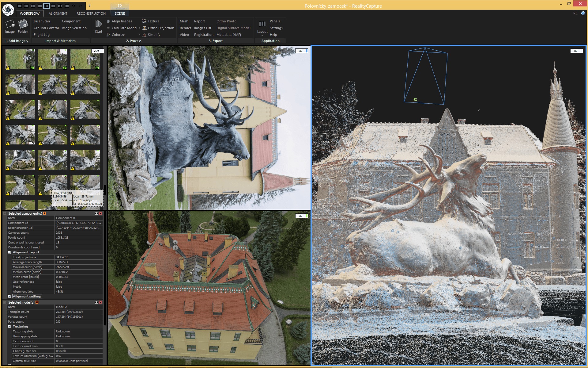Click the Add Folder icon
Screen dimensions: 588x368
(x=23, y=24)
